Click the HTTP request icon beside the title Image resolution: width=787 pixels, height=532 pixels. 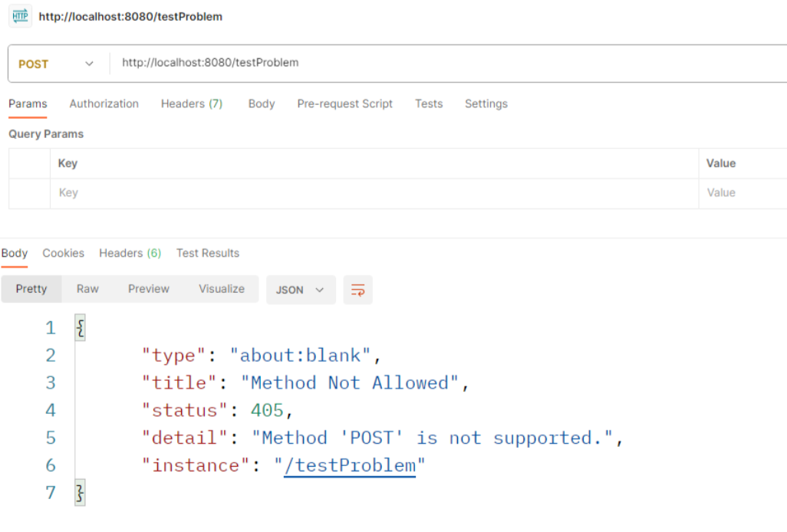(21, 16)
